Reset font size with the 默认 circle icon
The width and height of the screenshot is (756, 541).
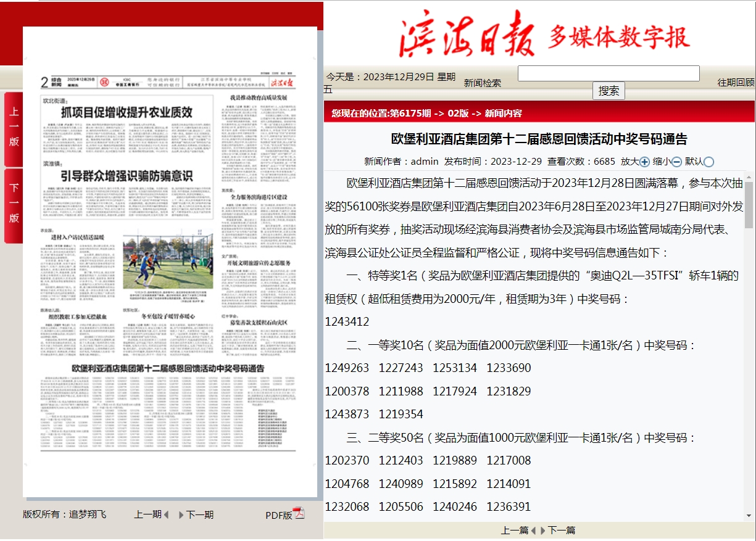point(708,162)
